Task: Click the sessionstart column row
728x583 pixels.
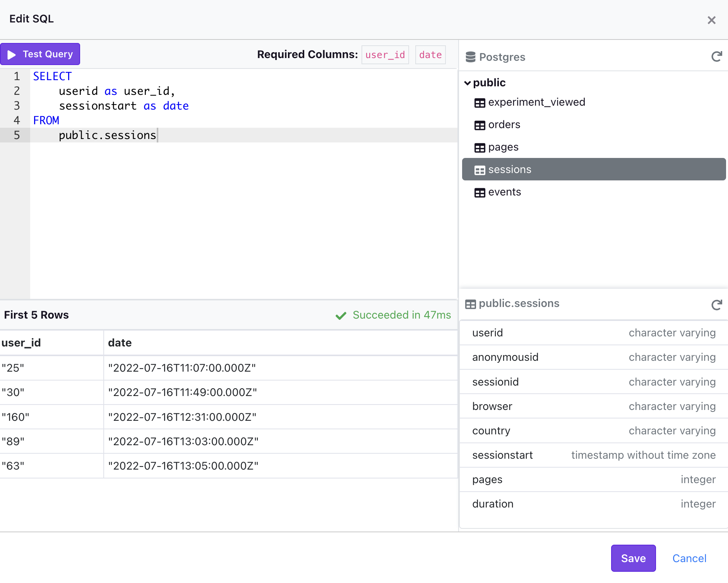Action: 594,455
